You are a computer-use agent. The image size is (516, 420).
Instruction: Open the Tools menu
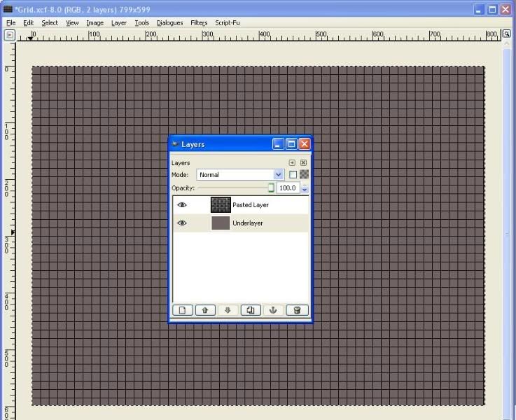(142, 22)
